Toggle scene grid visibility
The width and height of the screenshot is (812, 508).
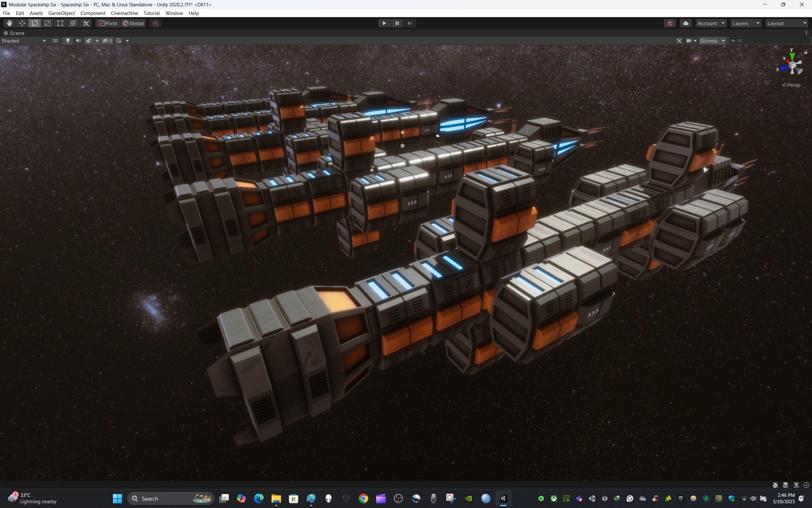(119, 41)
